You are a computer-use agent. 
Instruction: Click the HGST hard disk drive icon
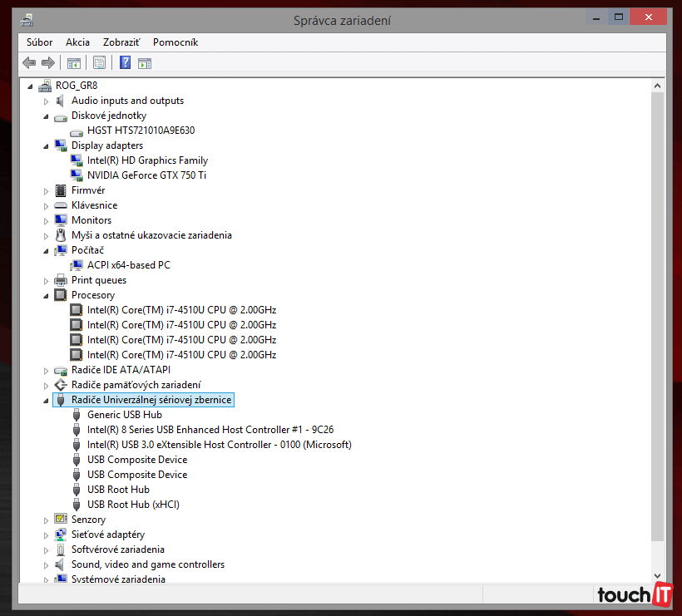tap(77, 131)
